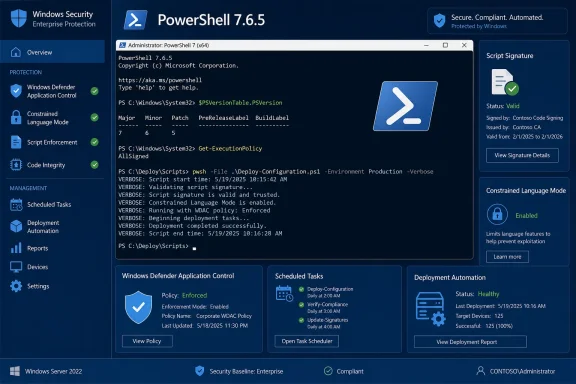Screen dimensions: 576x384
Task: Click the PowerShell icon in terminal title bar
Action: tap(123, 45)
